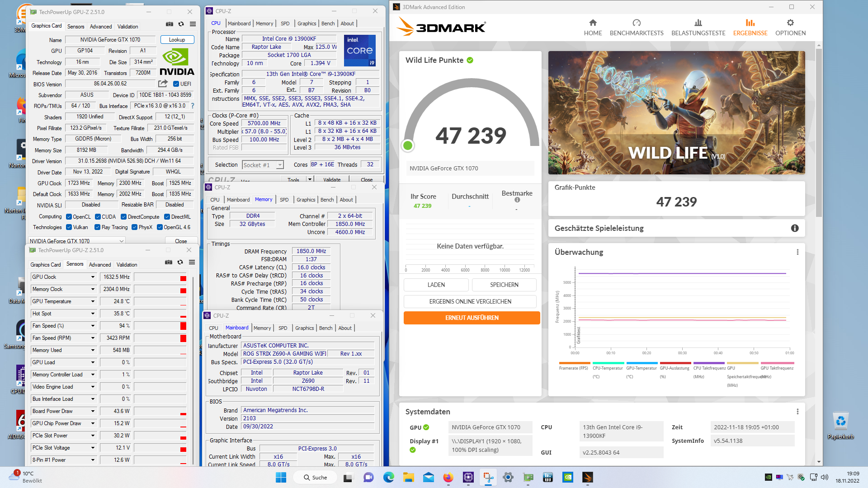The height and width of the screenshot is (488, 868).
Task: Toggle the UEFI checkbox in GPU-Z
Action: [176, 84]
